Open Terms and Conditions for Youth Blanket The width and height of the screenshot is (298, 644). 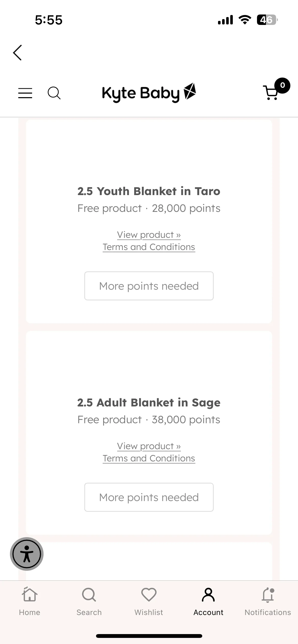coord(149,247)
